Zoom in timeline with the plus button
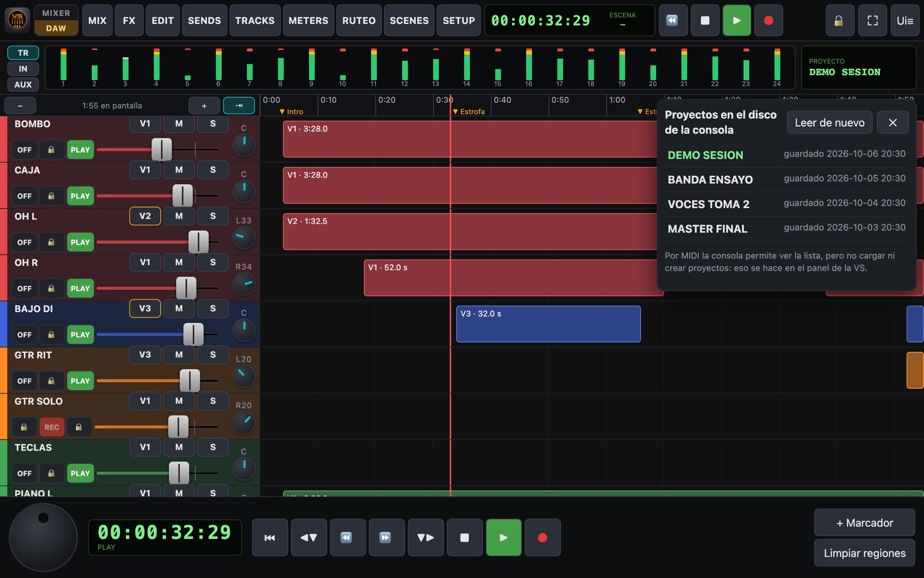The height and width of the screenshot is (578, 924). 204,105
